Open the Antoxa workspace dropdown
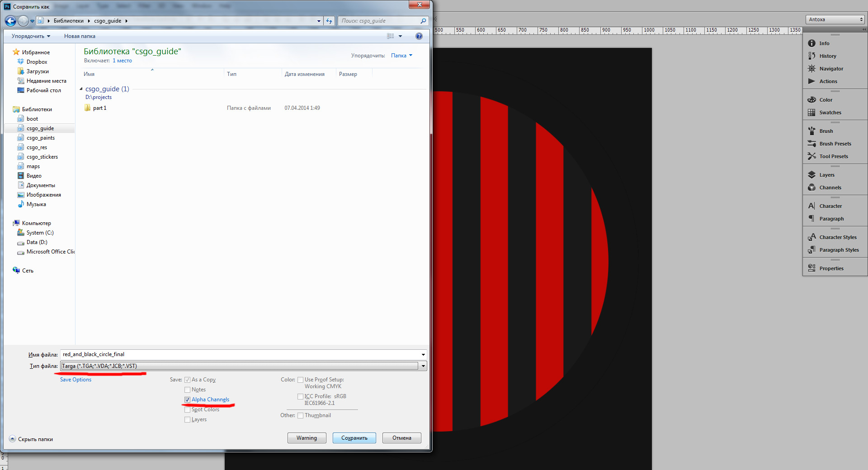This screenshot has width=868, height=470. click(835, 19)
